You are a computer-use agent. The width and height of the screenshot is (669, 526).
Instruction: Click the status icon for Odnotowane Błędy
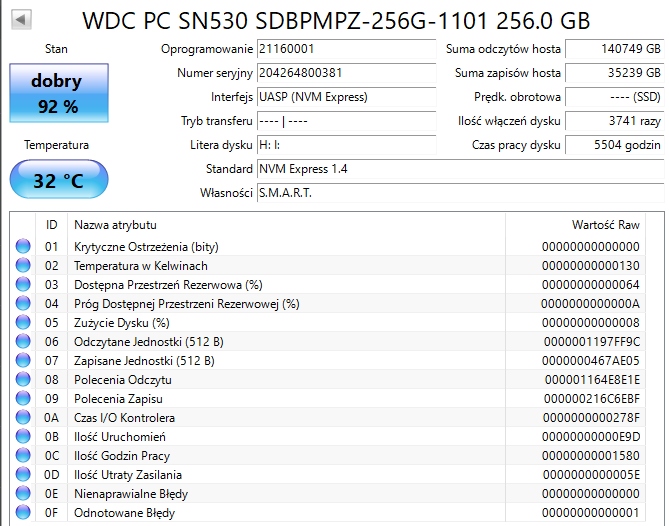pyautogui.click(x=23, y=512)
